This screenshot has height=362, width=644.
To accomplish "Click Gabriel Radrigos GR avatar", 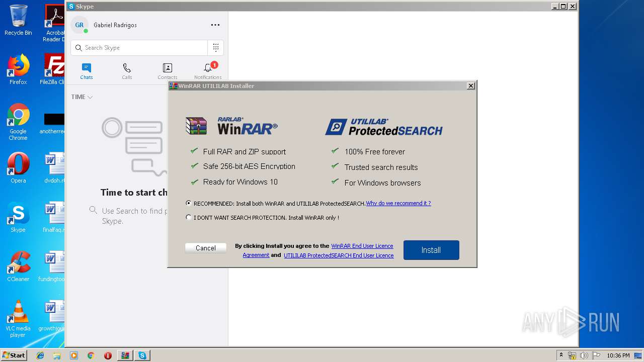I will click(x=79, y=25).
